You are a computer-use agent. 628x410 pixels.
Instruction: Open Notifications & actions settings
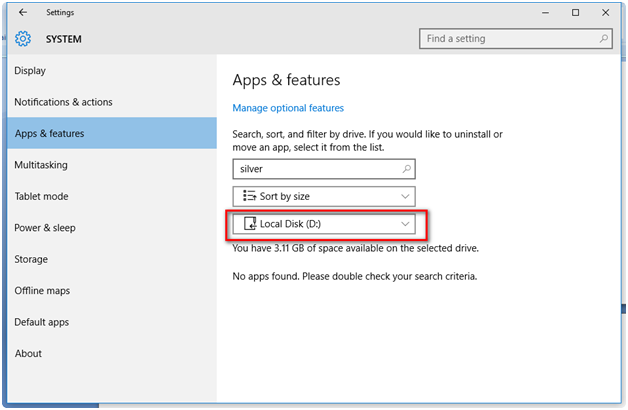coord(63,102)
